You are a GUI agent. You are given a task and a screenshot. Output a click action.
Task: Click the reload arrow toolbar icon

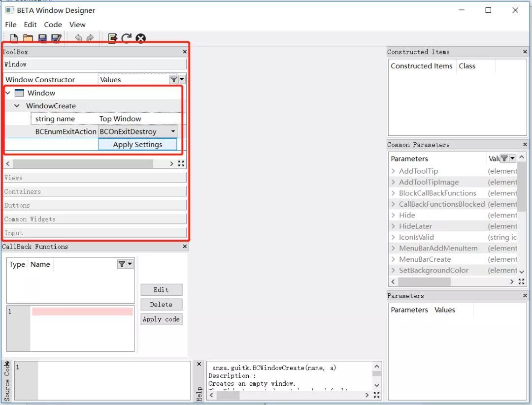click(x=127, y=38)
